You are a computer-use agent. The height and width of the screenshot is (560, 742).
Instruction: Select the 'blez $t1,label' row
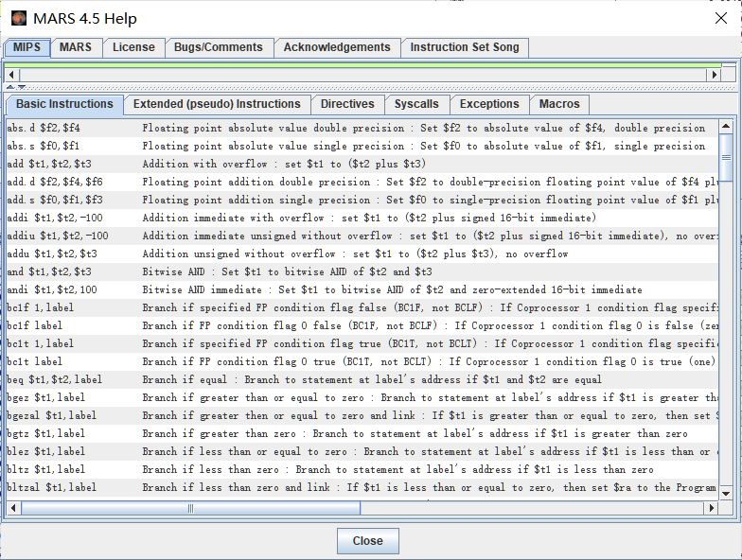(362, 452)
